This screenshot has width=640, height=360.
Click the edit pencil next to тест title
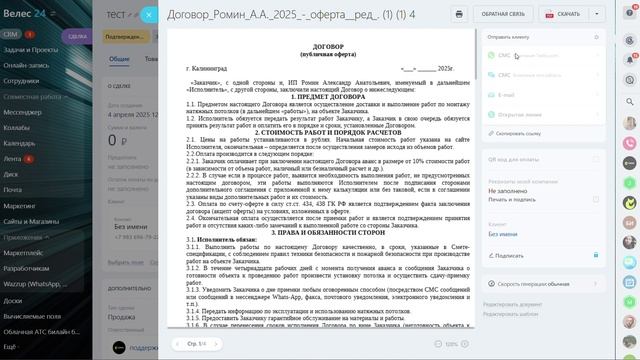pyautogui.click(x=130, y=15)
